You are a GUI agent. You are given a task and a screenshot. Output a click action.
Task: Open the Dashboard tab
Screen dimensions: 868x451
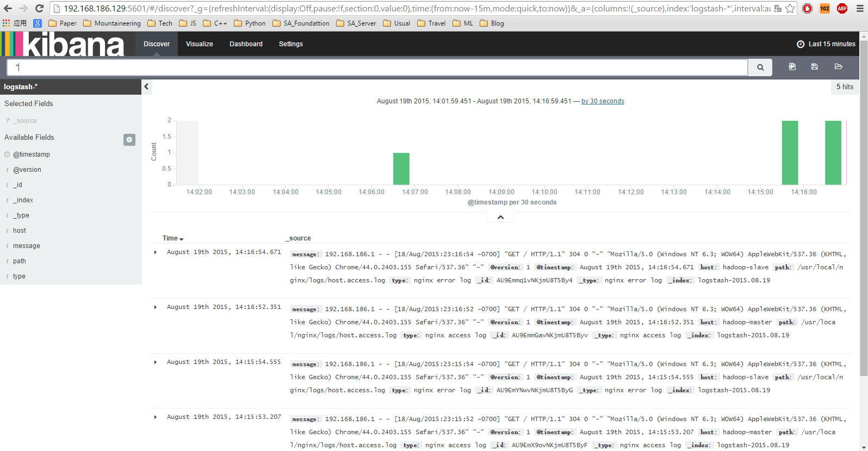pyautogui.click(x=246, y=44)
